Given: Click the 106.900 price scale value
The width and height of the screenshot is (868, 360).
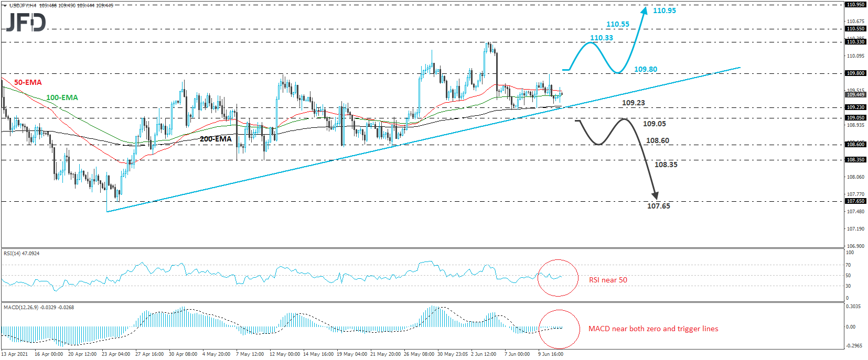Looking at the screenshot, I should pos(855,246).
